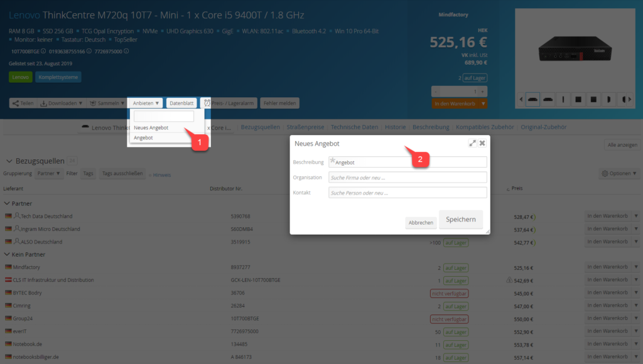
Task: Click the Lenovo brand tag
Action: coord(21,77)
